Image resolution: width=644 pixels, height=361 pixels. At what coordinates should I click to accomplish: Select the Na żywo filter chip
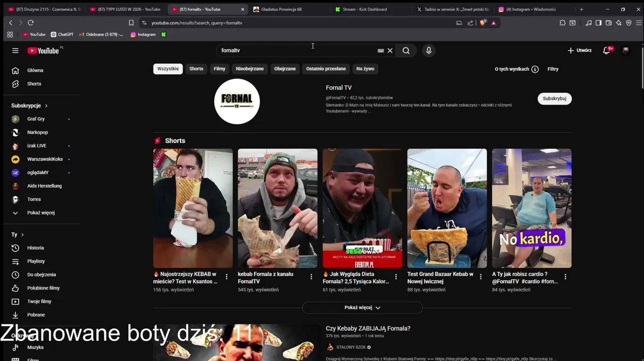tap(365, 69)
